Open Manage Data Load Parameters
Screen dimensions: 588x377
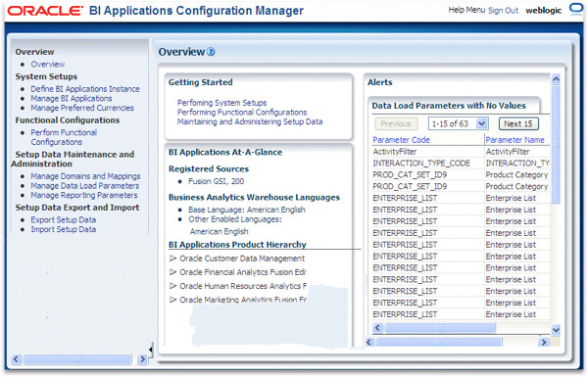point(84,186)
